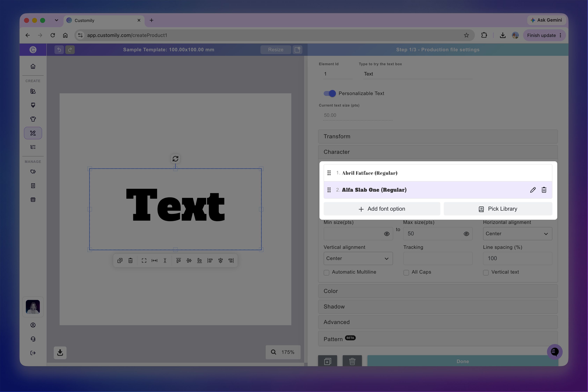The height and width of the screenshot is (392, 588).
Task: Click the redo arrow in the header
Action: (x=70, y=50)
